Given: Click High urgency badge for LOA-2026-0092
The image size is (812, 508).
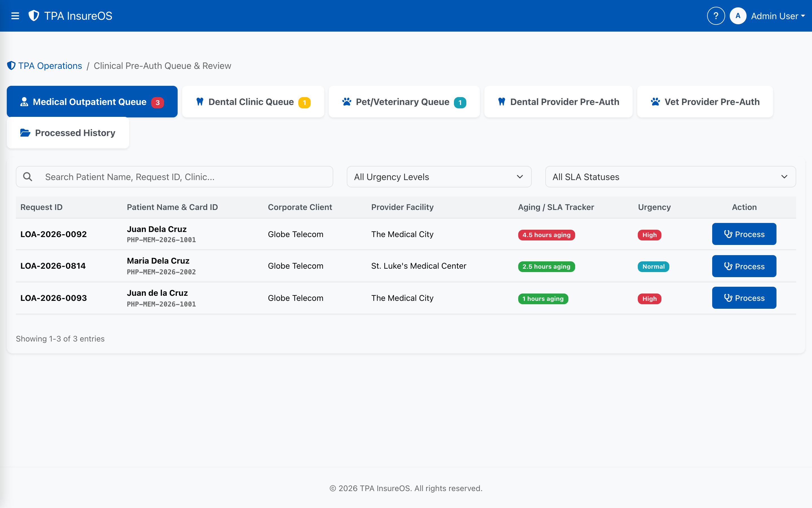Looking at the screenshot, I should click(649, 235).
